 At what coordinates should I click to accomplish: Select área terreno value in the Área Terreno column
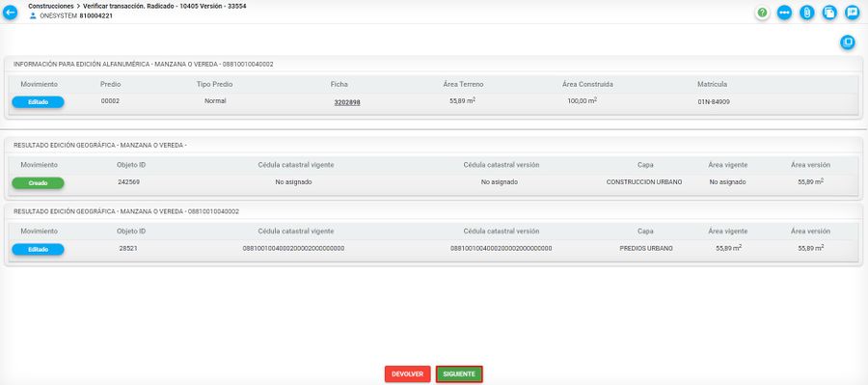pos(462,100)
